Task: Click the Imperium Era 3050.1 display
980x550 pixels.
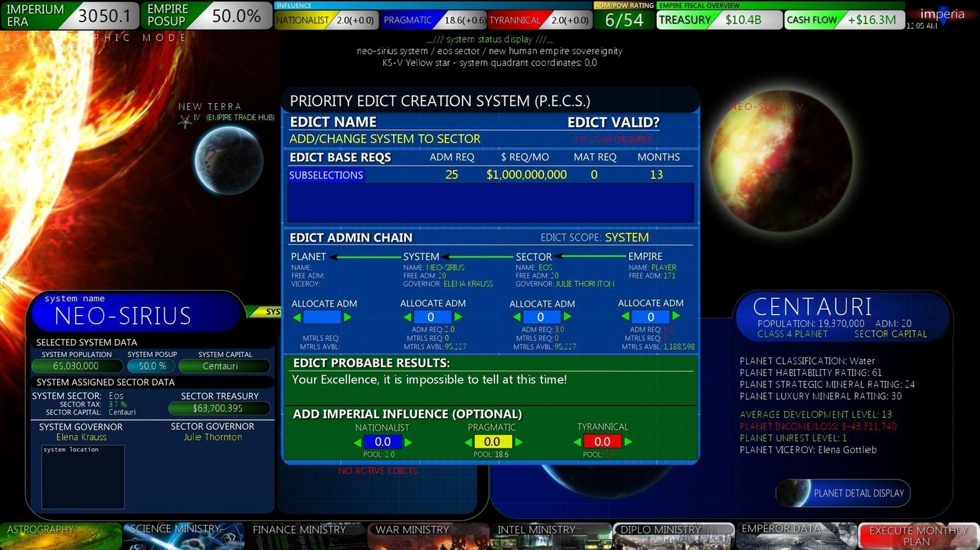Action: pos(69,16)
